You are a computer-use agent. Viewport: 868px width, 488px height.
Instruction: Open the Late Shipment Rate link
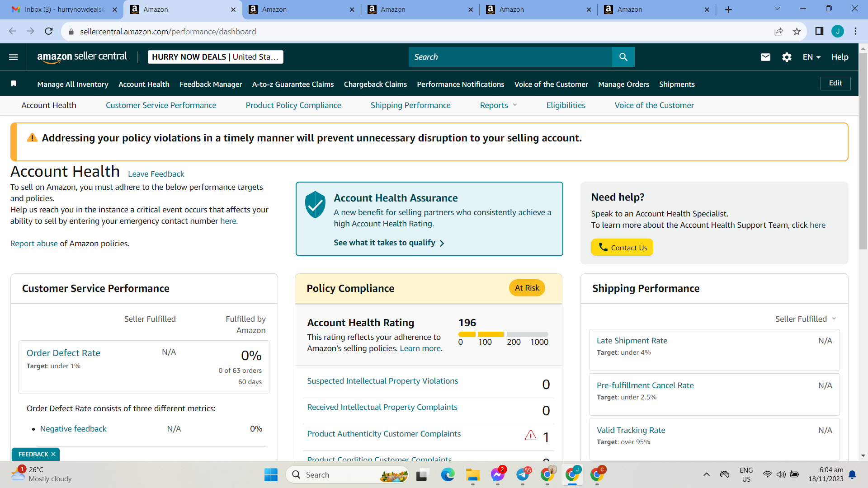click(632, 341)
